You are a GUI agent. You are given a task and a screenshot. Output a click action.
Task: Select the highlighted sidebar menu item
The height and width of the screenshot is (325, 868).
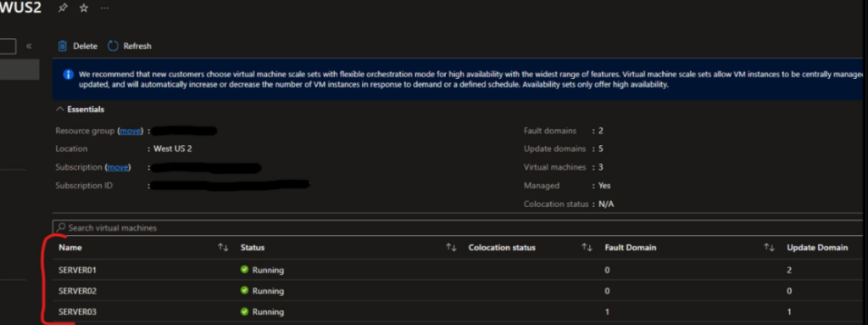[x=19, y=70]
